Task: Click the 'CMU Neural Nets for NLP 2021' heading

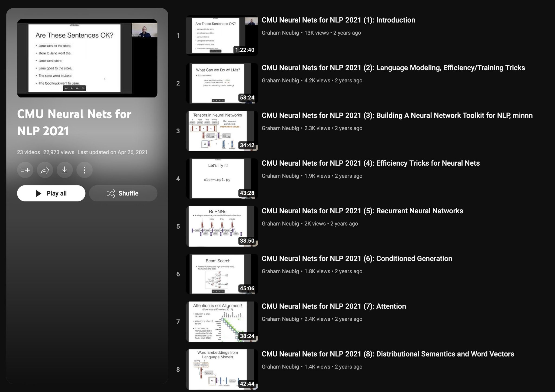Action: 74,123
